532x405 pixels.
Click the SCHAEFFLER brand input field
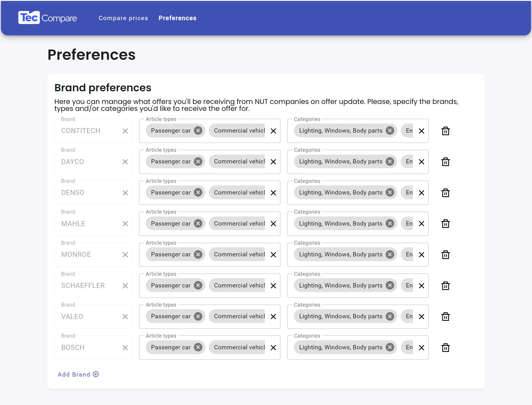point(89,286)
